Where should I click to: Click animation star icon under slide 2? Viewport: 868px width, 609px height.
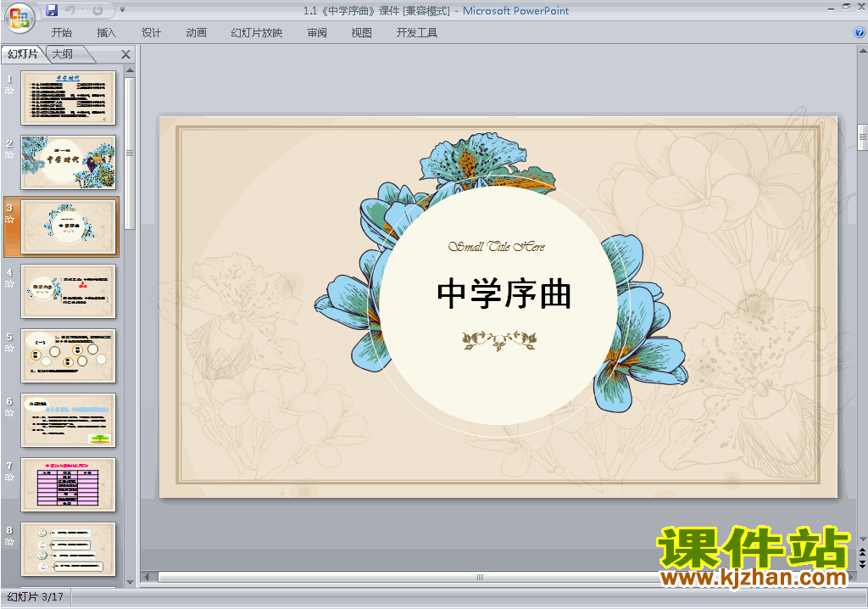[9, 154]
